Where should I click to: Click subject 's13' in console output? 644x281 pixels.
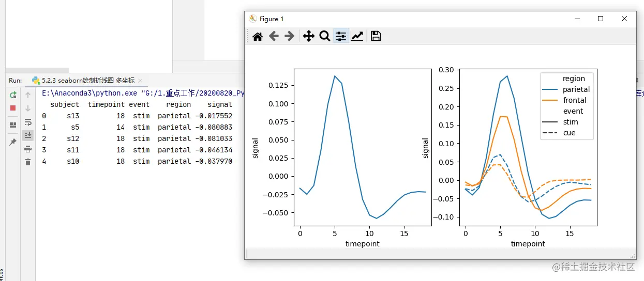coord(73,116)
